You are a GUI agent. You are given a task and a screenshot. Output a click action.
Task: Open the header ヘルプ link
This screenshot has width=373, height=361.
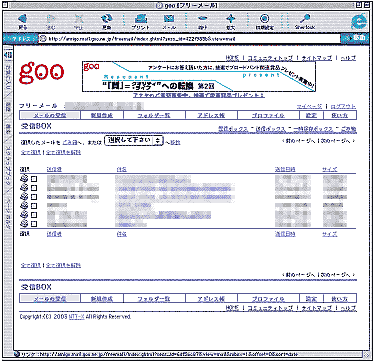click(349, 58)
